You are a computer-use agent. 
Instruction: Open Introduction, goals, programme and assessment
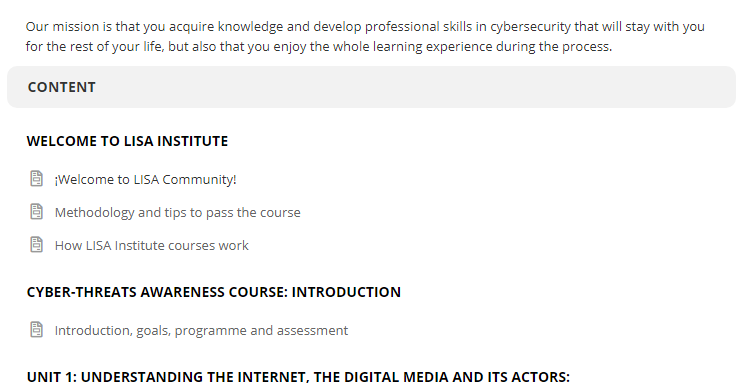(201, 331)
